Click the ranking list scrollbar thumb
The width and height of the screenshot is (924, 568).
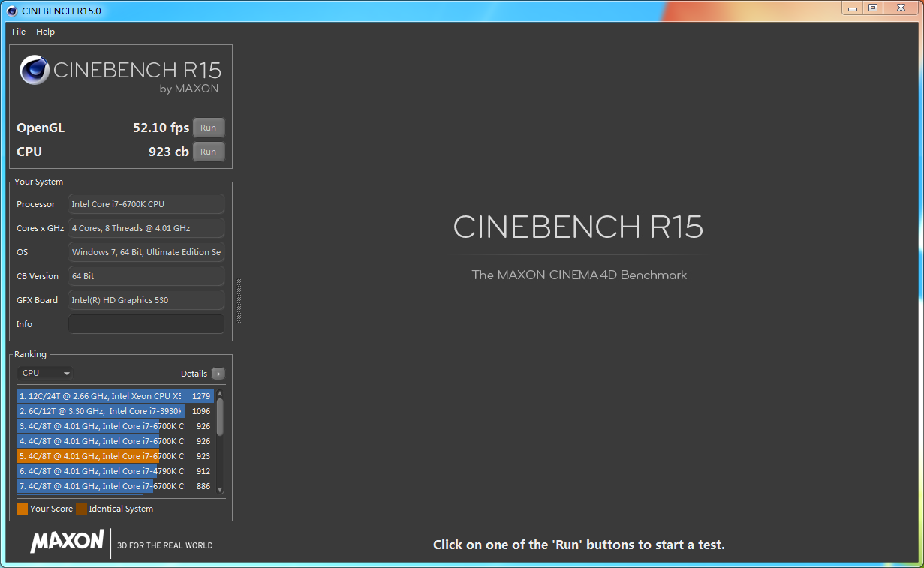pyautogui.click(x=220, y=417)
